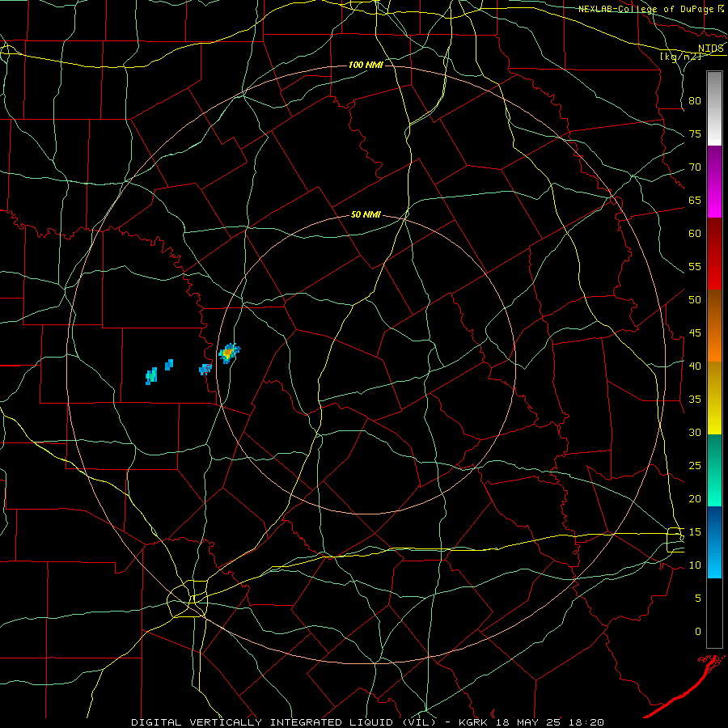
Task: Click the 70 value on the color scale
Action: point(695,167)
